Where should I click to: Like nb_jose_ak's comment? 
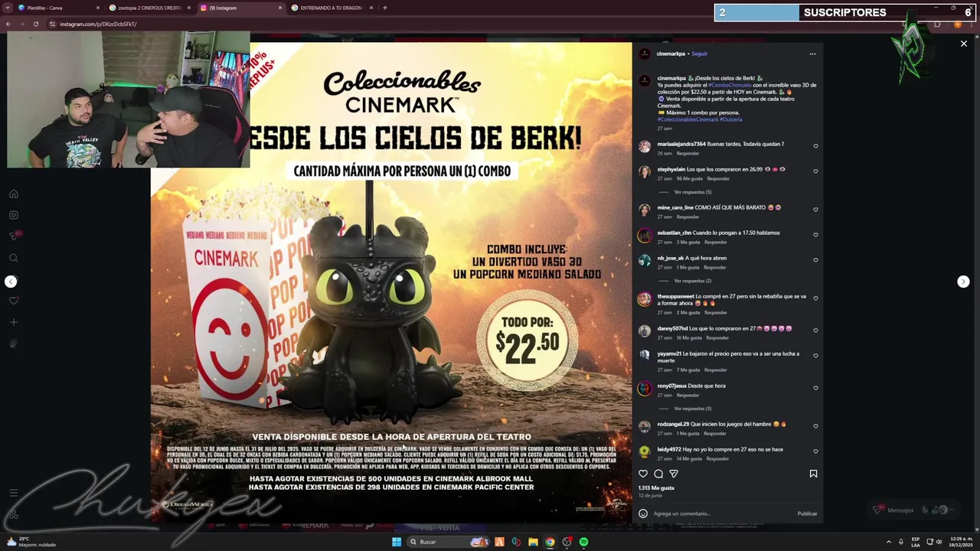click(815, 260)
